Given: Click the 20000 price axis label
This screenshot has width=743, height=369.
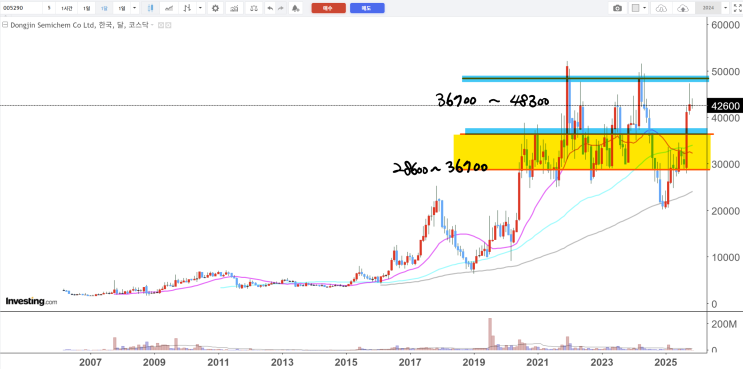Looking at the screenshot, I should pyautogui.click(x=726, y=210).
